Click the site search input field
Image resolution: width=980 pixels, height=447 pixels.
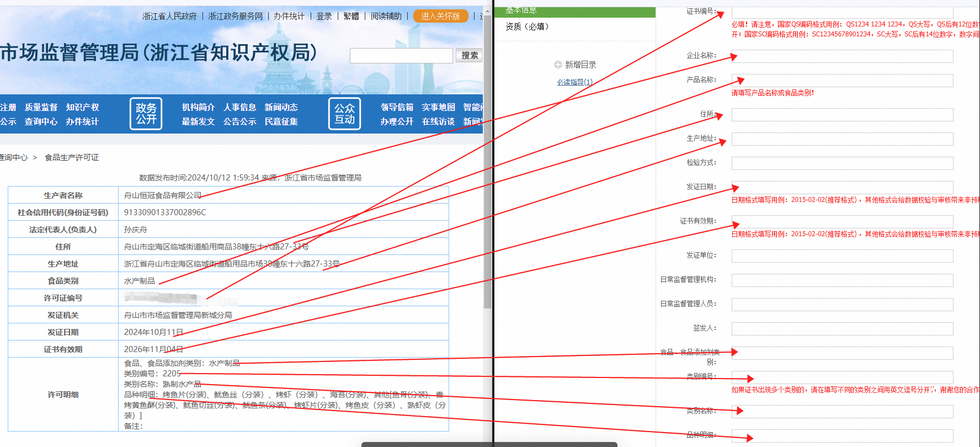pos(401,55)
